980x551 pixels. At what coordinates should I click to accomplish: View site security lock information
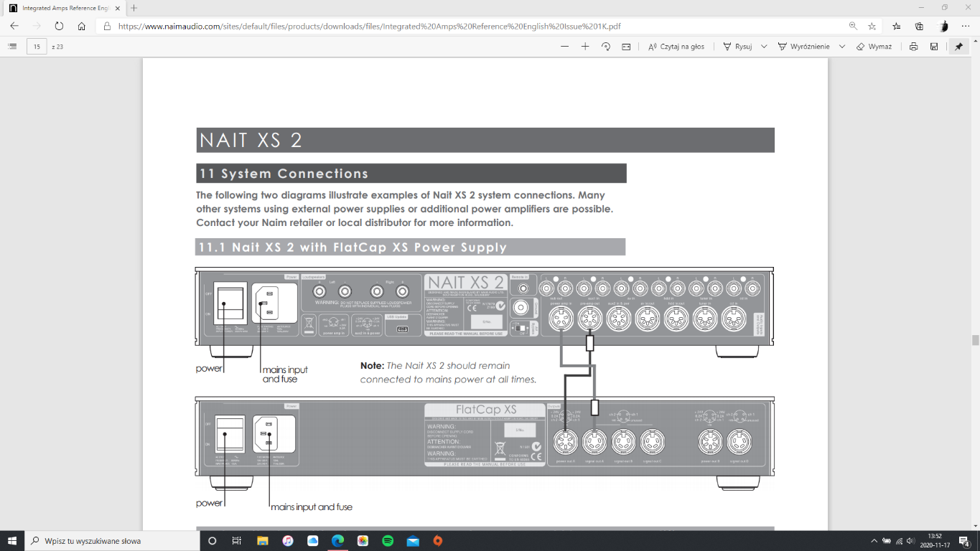click(x=107, y=26)
